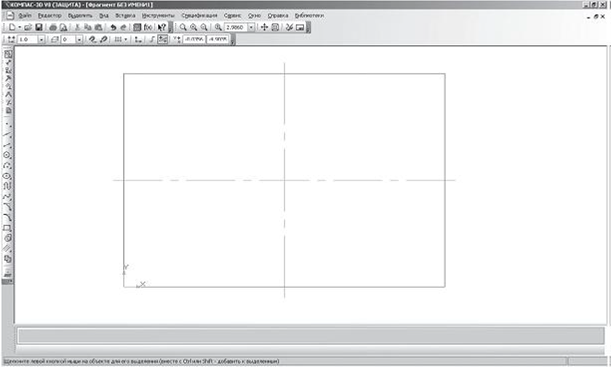Open a file with the Open folder icon
Viewport: 611px width, 367px height.
point(28,27)
